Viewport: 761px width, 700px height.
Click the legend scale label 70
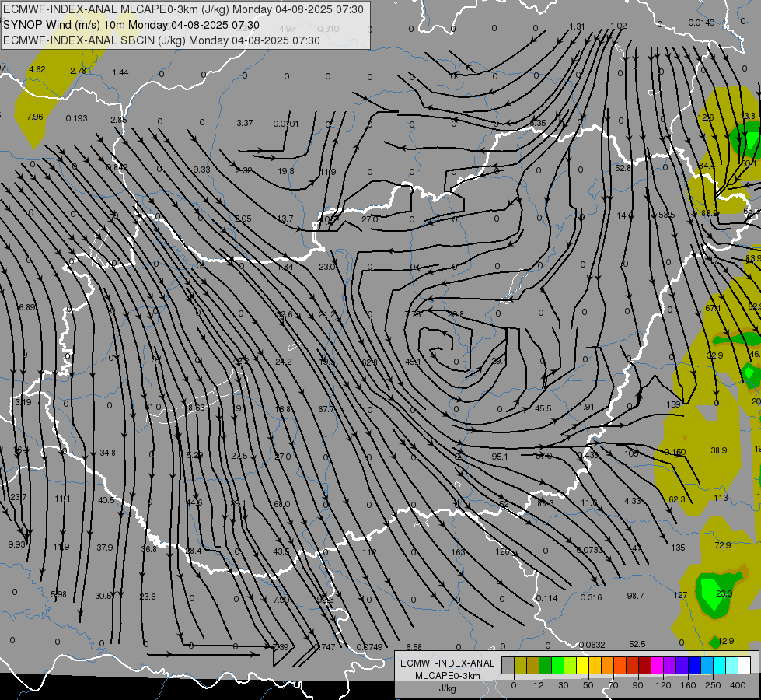pyautogui.click(x=613, y=685)
